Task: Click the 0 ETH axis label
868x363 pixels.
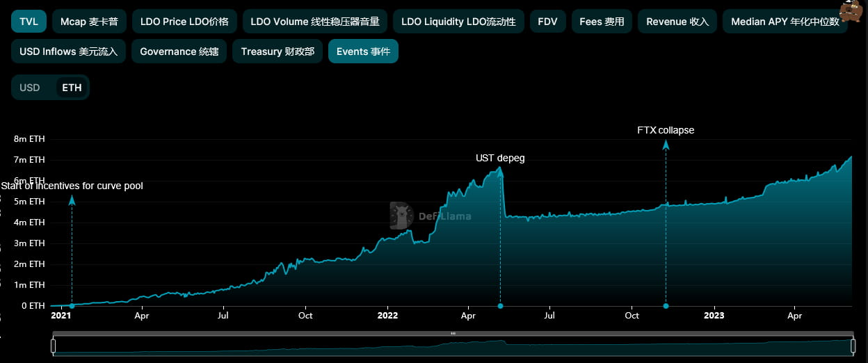Action: (32, 306)
